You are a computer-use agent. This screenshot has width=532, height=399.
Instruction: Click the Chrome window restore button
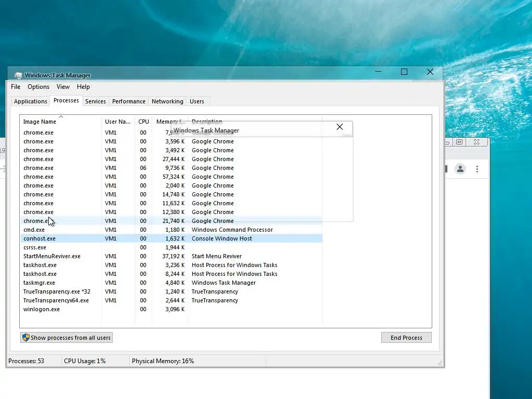459,142
